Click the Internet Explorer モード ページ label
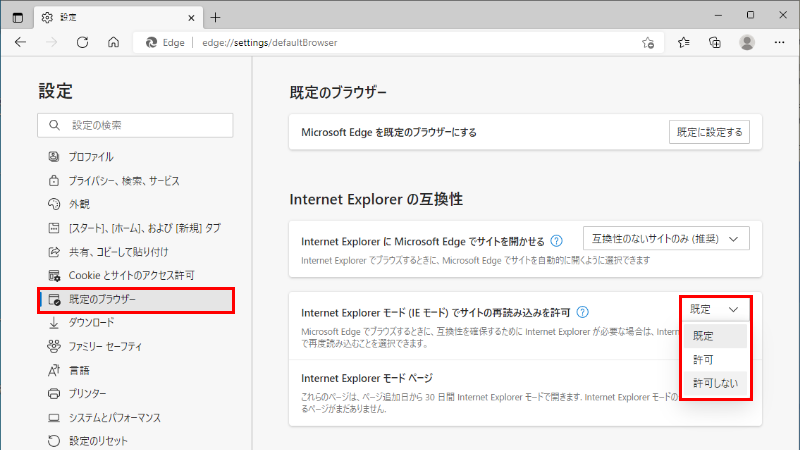800x450 pixels. click(367, 378)
